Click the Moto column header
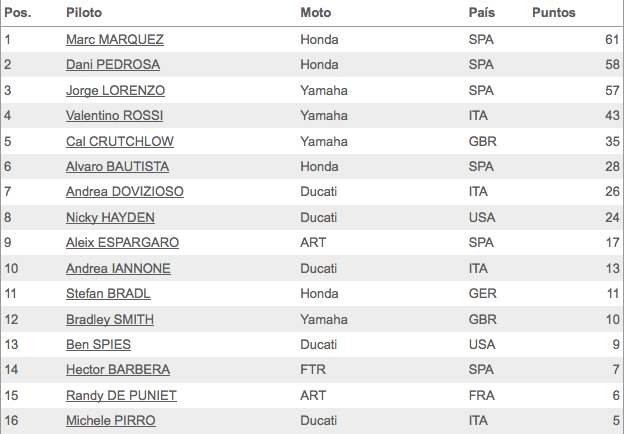 coord(316,13)
